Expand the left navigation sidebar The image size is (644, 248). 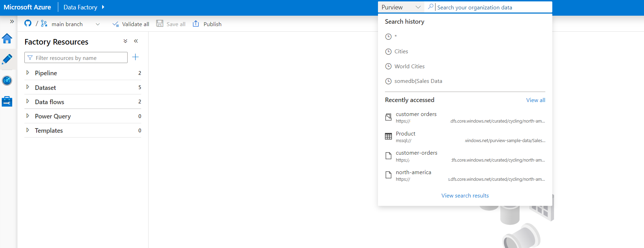tap(12, 22)
